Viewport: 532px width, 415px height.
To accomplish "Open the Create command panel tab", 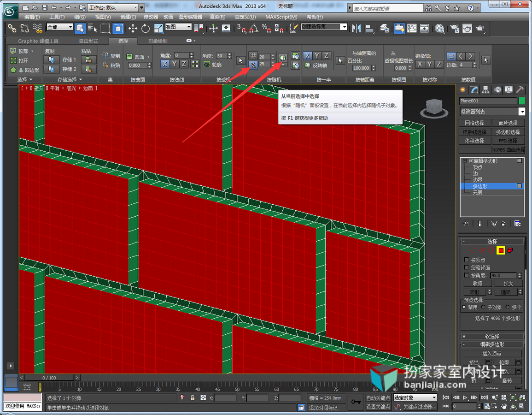I will click(463, 89).
